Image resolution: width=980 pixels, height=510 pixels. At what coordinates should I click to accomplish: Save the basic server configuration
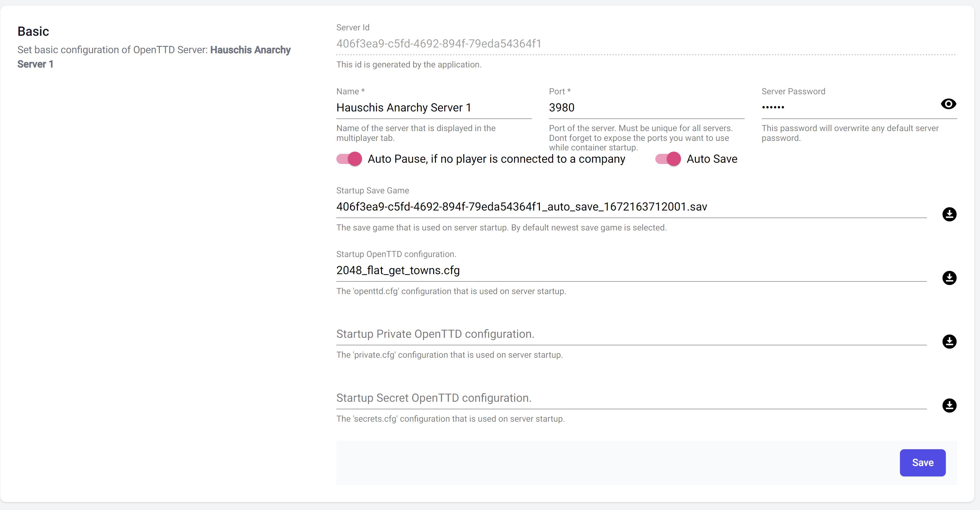[x=922, y=463]
